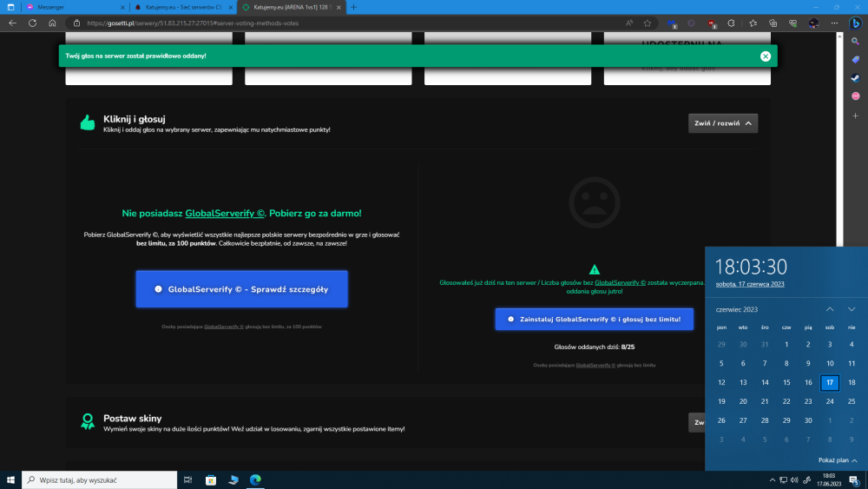Select June 1 in the calendar
The width and height of the screenshot is (868, 489).
(x=786, y=345)
